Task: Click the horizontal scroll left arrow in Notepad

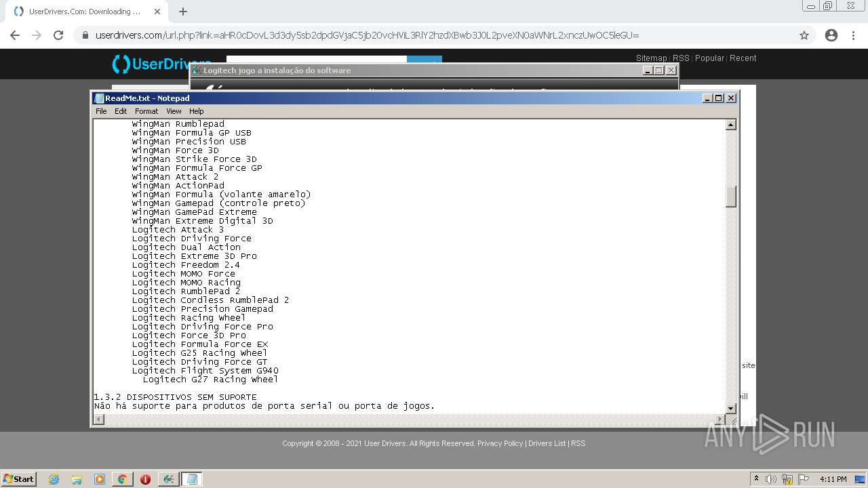Action: pyautogui.click(x=99, y=420)
